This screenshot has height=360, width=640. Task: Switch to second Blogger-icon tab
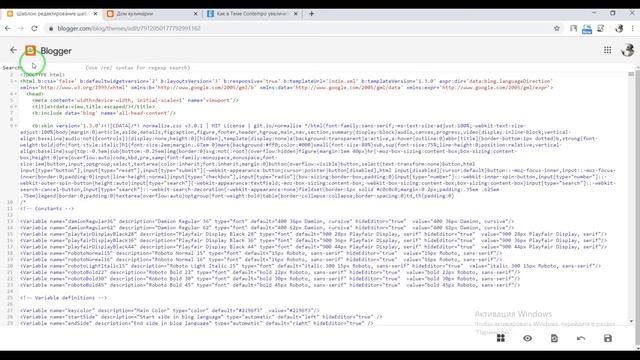click(152, 13)
